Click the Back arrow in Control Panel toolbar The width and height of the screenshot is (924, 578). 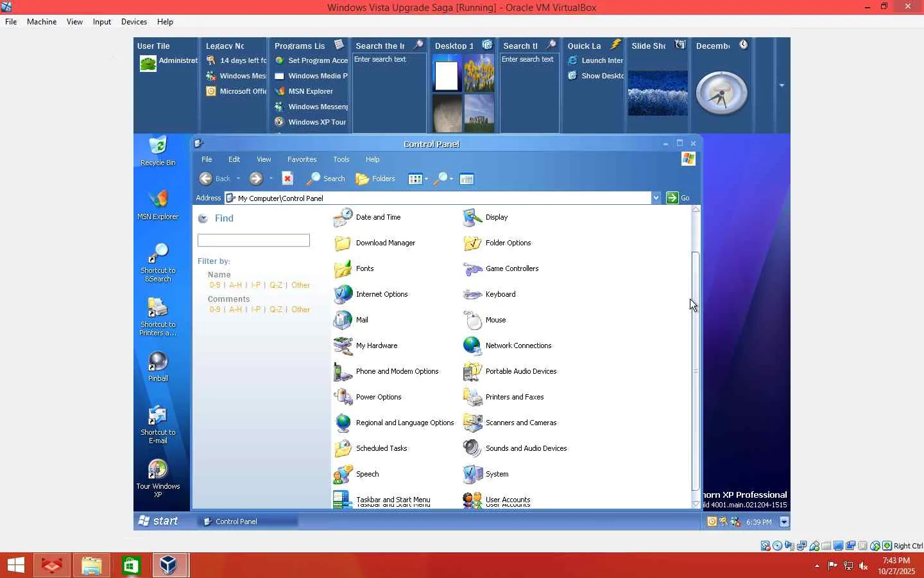click(206, 179)
